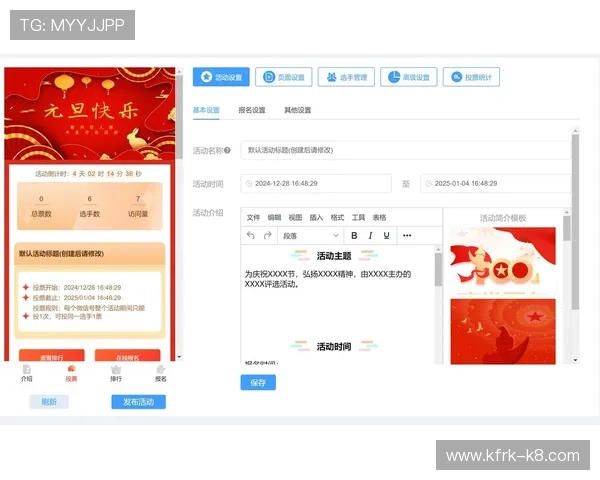Open the editor 格式 menu
The height and width of the screenshot is (480, 600).
(x=338, y=217)
